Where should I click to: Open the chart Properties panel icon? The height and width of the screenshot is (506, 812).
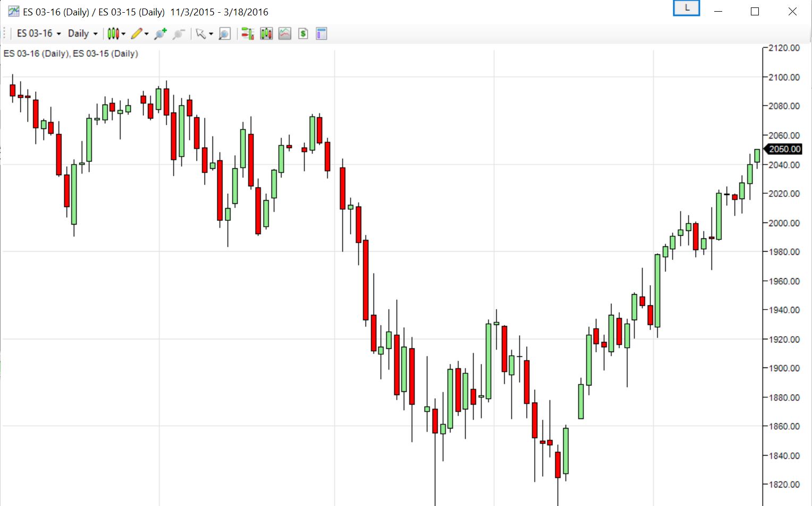coord(322,34)
